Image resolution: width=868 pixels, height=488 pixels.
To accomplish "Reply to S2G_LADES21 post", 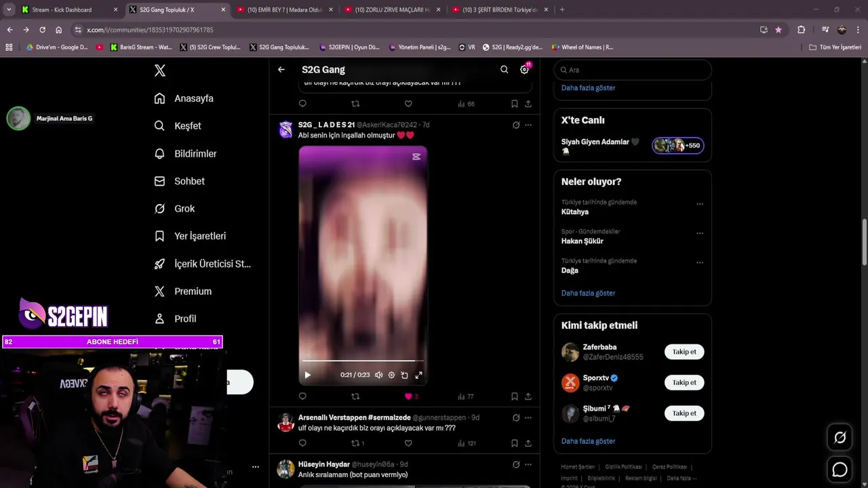I will point(302,396).
